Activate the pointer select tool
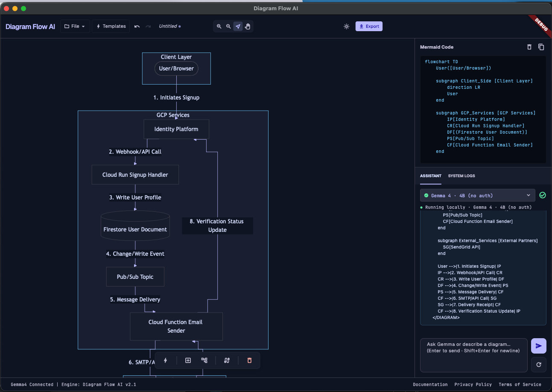The height and width of the screenshot is (392, 552). pos(238,26)
